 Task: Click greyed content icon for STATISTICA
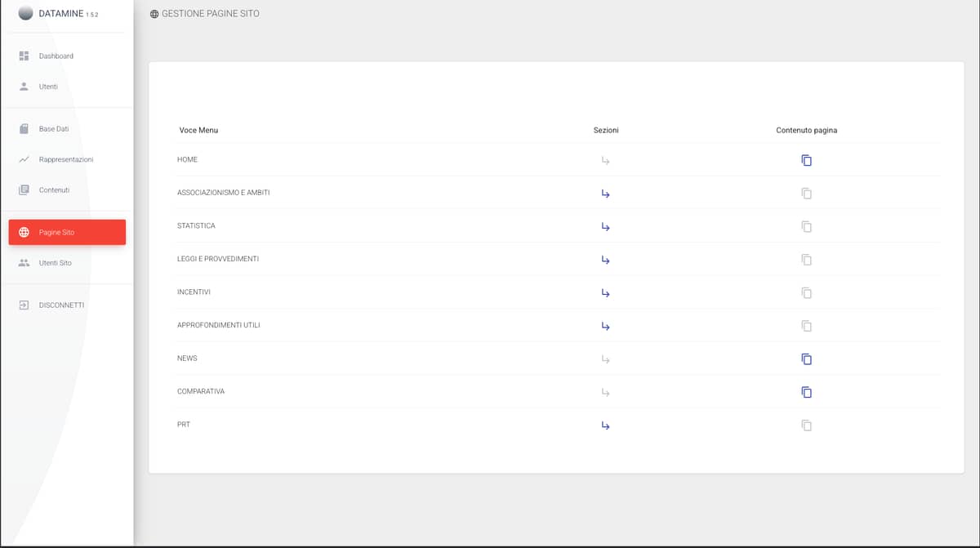[806, 226]
